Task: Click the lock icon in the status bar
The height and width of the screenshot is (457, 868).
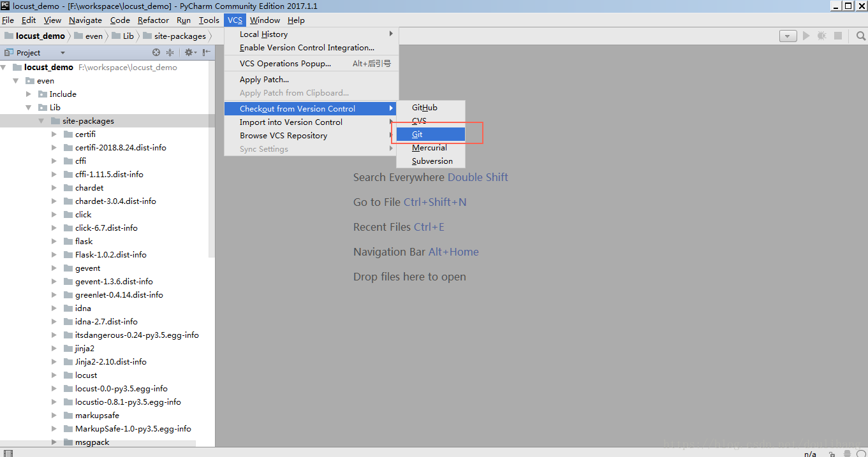Action: coord(832,454)
